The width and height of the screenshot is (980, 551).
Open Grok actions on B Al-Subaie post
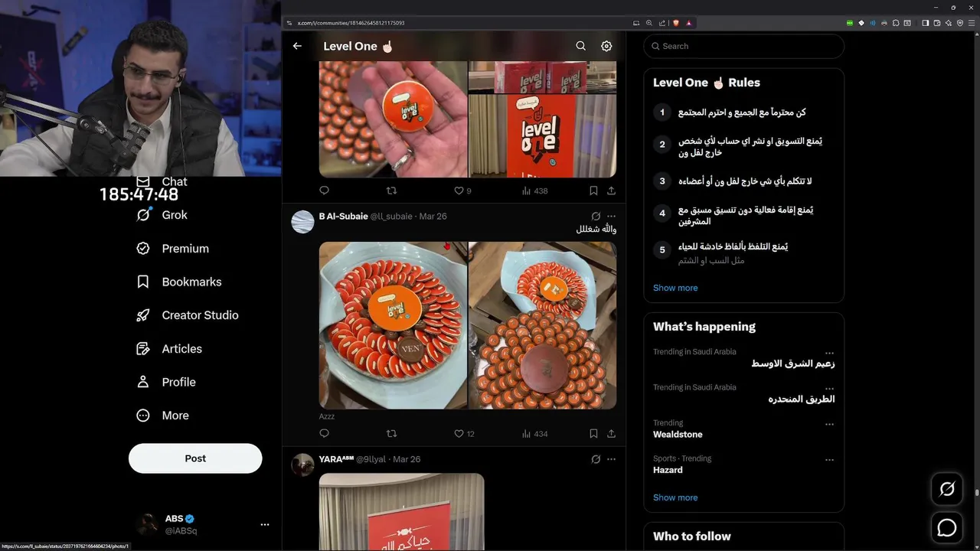tap(596, 216)
